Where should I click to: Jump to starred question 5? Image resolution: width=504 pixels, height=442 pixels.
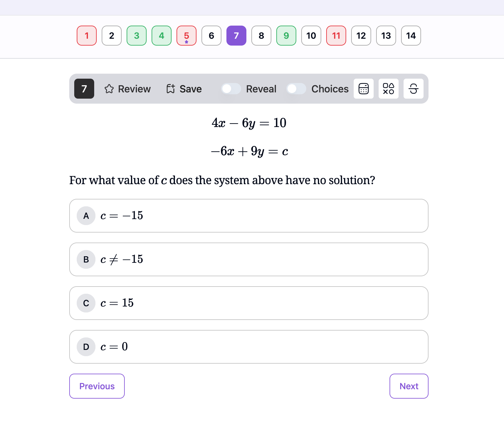(187, 36)
